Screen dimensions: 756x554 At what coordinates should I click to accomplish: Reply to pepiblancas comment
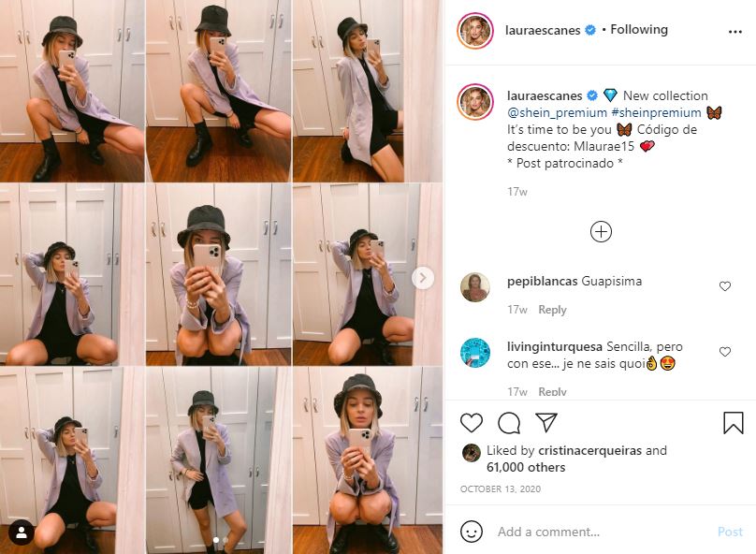pos(552,310)
